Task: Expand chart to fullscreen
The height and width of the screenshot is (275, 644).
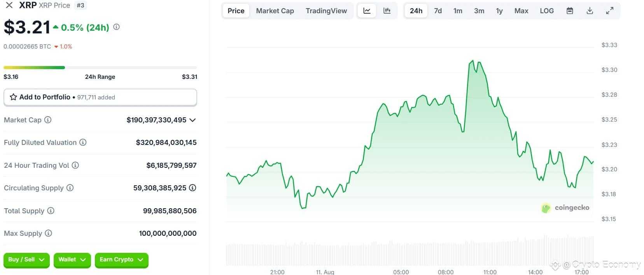Action: coord(610,11)
